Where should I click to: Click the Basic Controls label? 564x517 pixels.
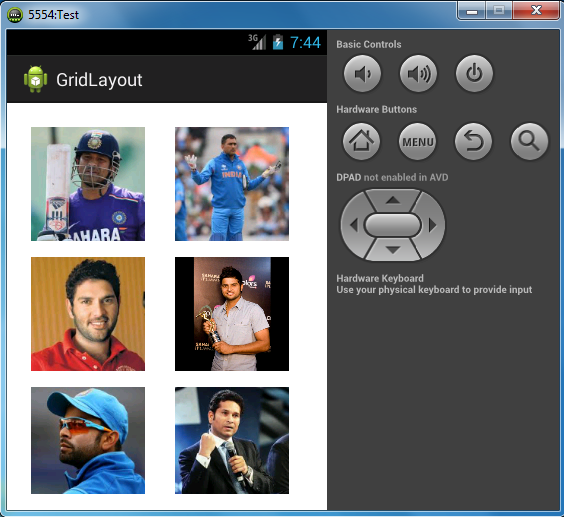point(369,44)
